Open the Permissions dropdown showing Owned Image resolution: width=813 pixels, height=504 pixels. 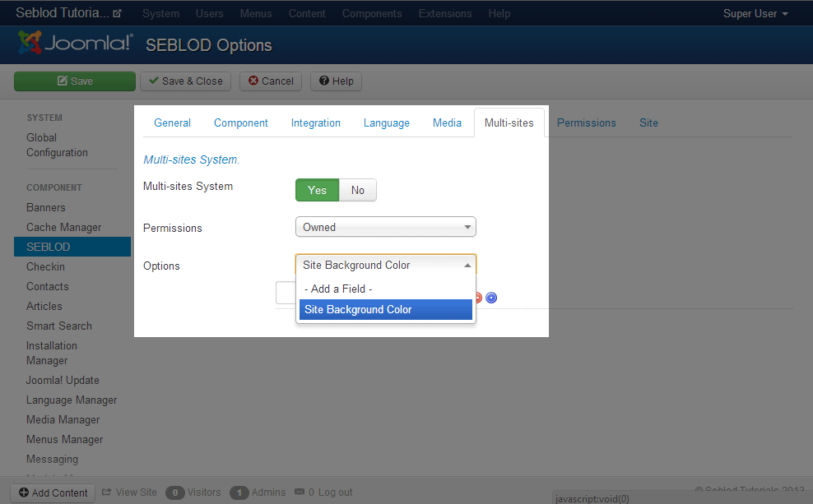click(x=386, y=227)
